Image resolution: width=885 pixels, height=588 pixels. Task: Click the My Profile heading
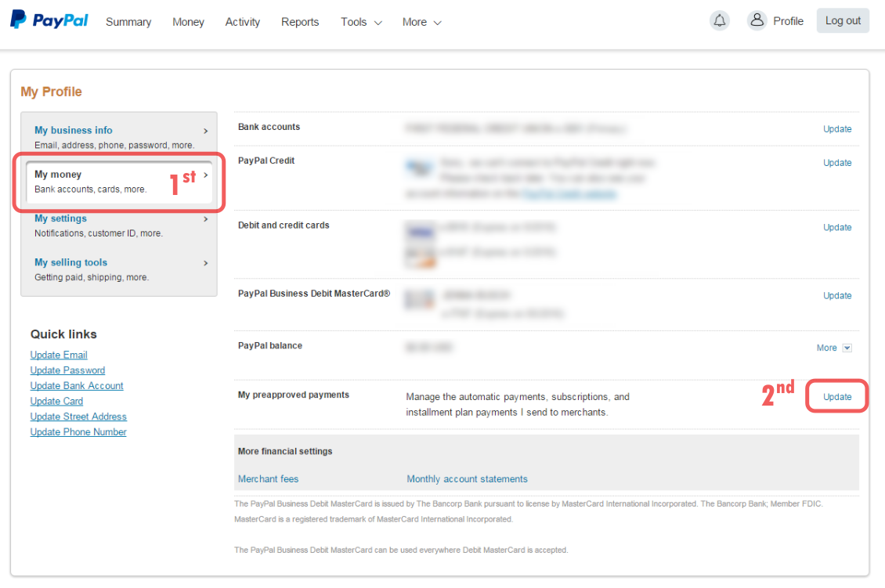[x=52, y=92]
